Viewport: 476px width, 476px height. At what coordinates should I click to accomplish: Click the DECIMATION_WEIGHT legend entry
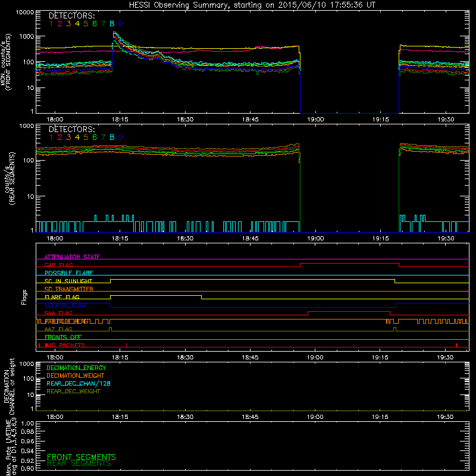76,375
